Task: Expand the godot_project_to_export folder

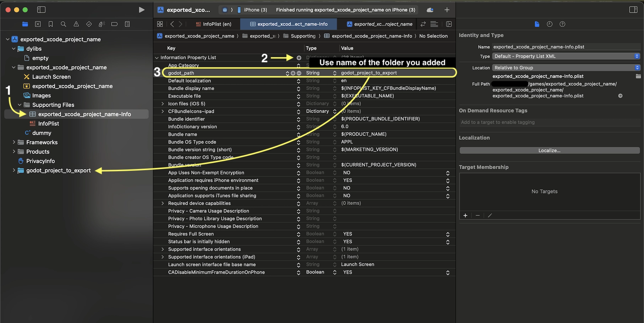Action: tap(14, 171)
